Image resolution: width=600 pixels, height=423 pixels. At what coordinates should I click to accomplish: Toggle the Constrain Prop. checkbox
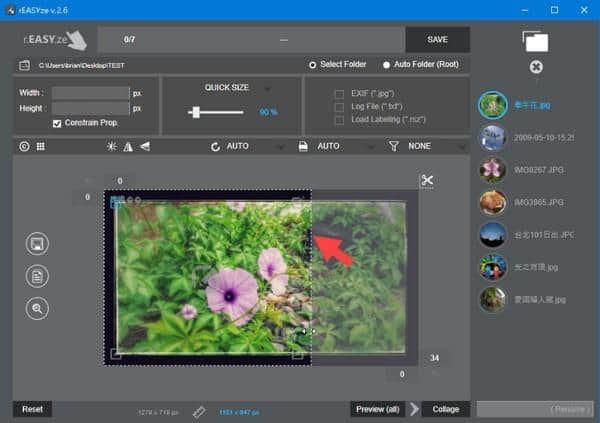(x=57, y=123)
